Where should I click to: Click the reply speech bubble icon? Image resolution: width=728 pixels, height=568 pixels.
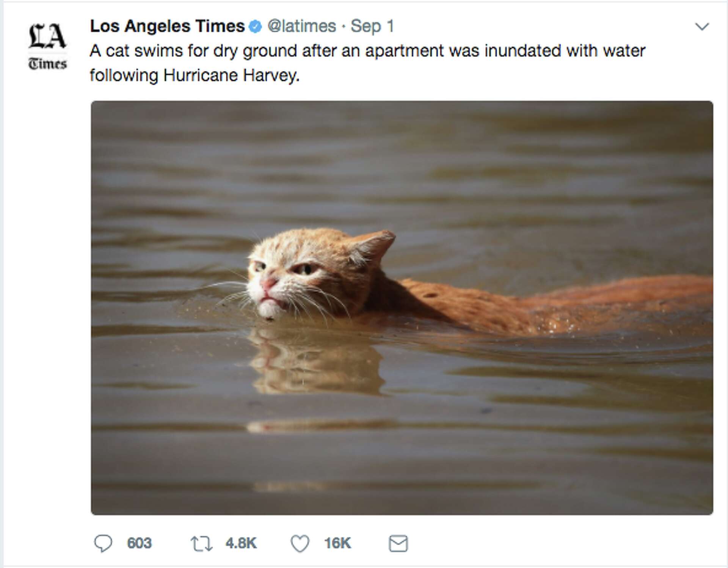click(x=103, y=543)
